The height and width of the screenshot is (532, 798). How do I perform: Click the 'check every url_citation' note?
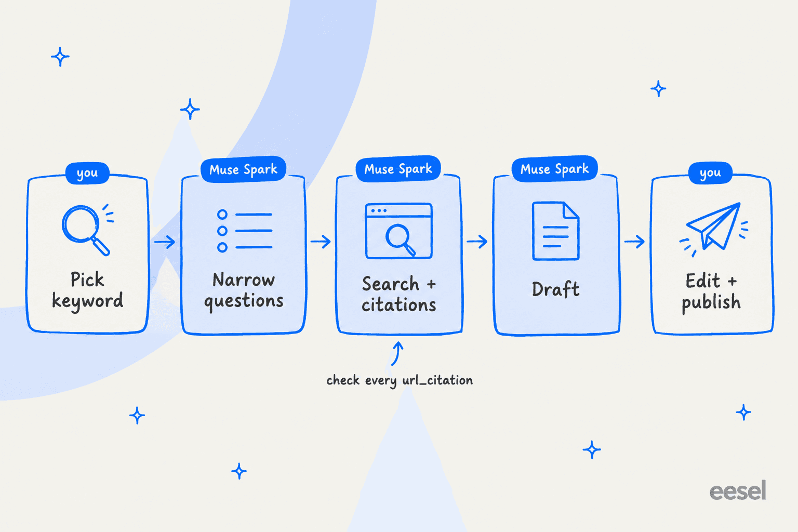pyautogui.click(x=400, y=380)
